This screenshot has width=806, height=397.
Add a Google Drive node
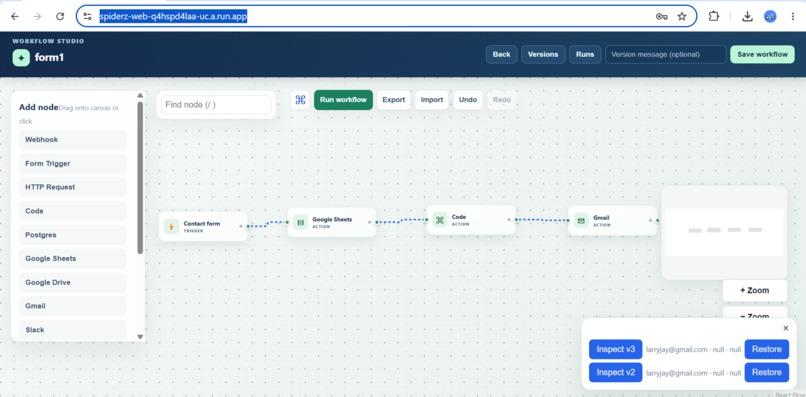point(72,282)
